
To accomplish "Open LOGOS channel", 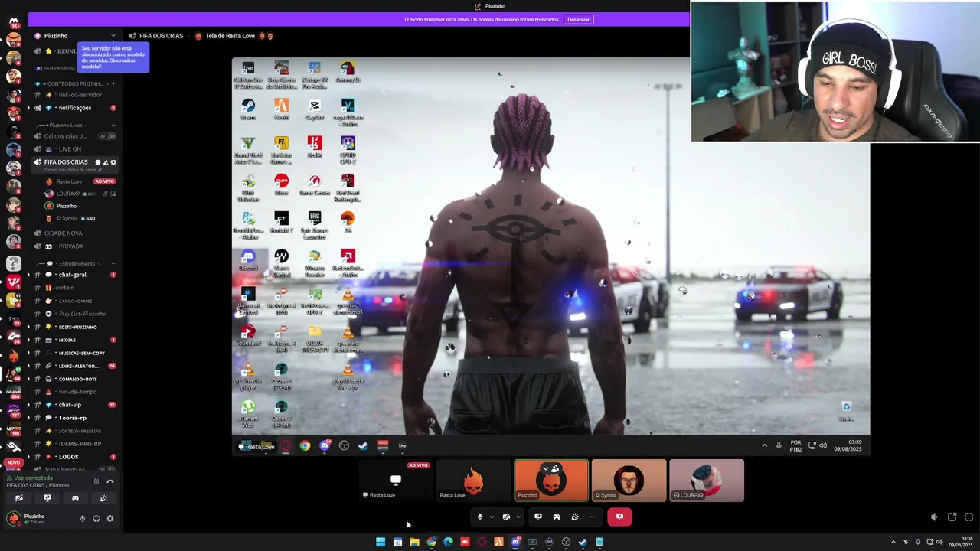I will coord(73,457).
